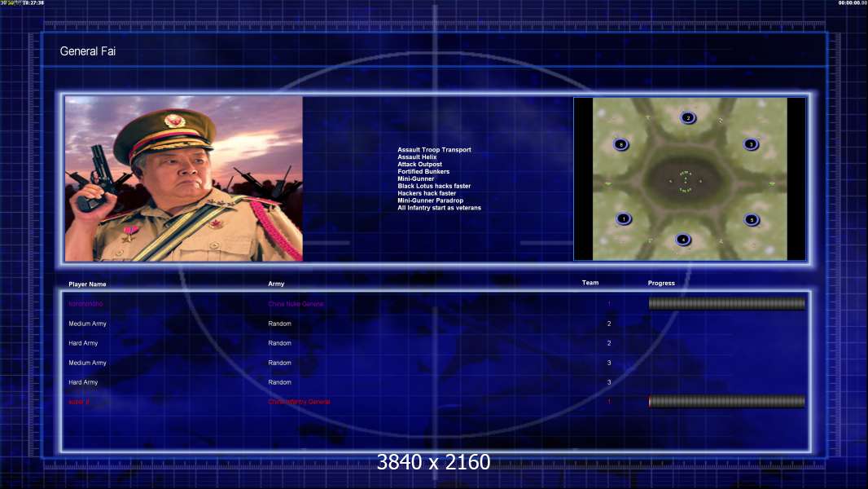Select the Medium Army row on team 3
This screenshot has width=868, height=489.
coord(436,363)
